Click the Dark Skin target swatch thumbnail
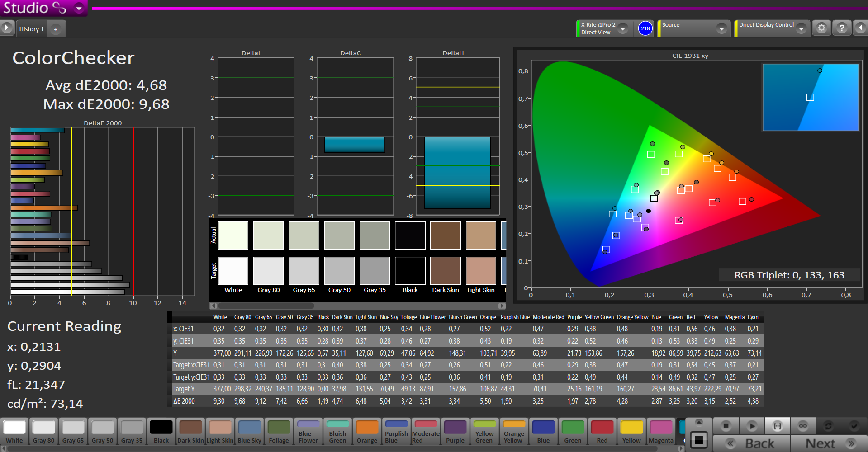Viewport: 868px width, 452px height. (x=446, y=271)
